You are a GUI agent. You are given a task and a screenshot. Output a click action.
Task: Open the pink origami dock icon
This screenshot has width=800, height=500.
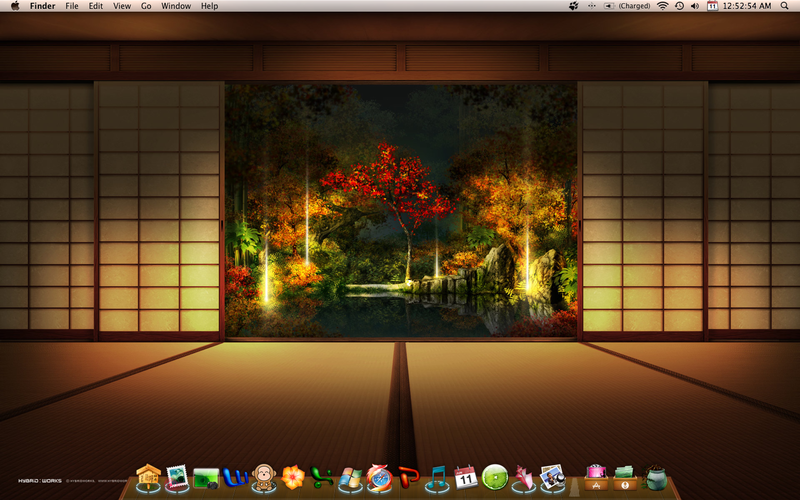(524, 478)
